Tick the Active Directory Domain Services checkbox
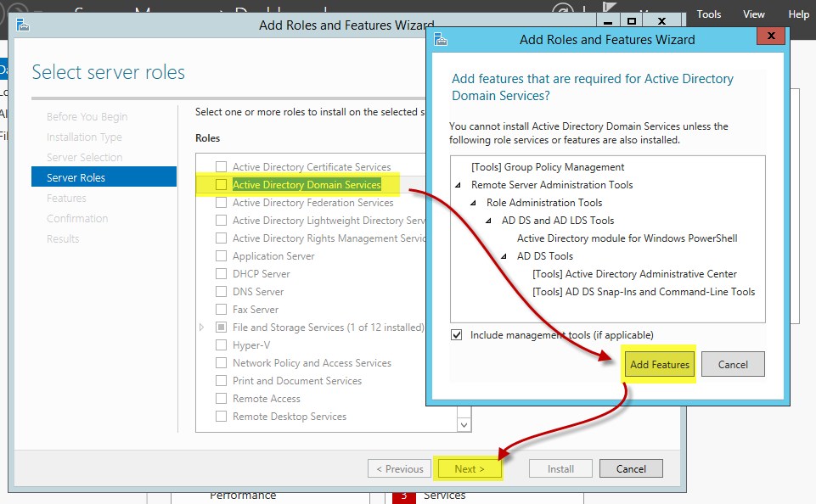The width and height of the screenshot is (816, 504). (221, 184)
